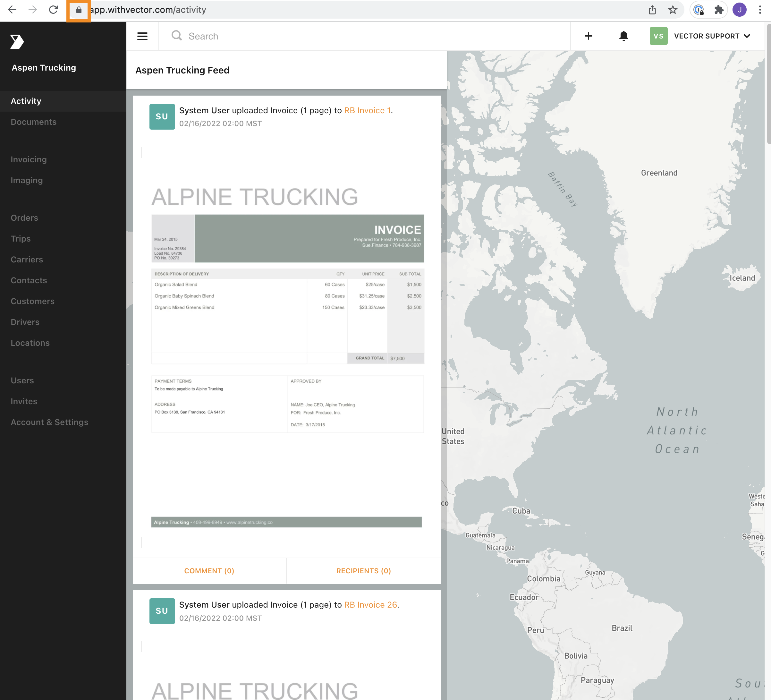Screen dimensions: 771x700
Task: Click the Aspen Trucking Feed heading
Action: (x=182, y=70)
